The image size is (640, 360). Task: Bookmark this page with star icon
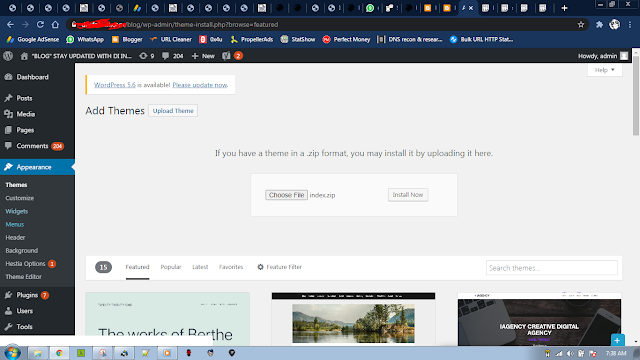click(581, 24)
